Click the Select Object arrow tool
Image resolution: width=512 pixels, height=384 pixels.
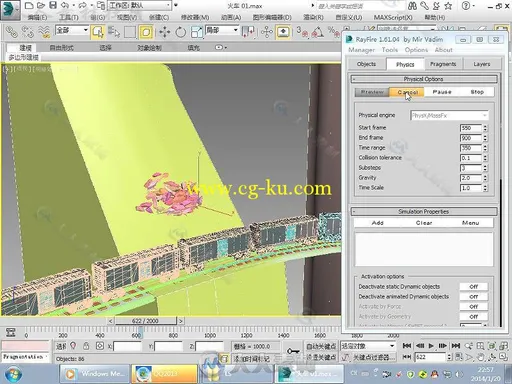[x=98, y=32]
